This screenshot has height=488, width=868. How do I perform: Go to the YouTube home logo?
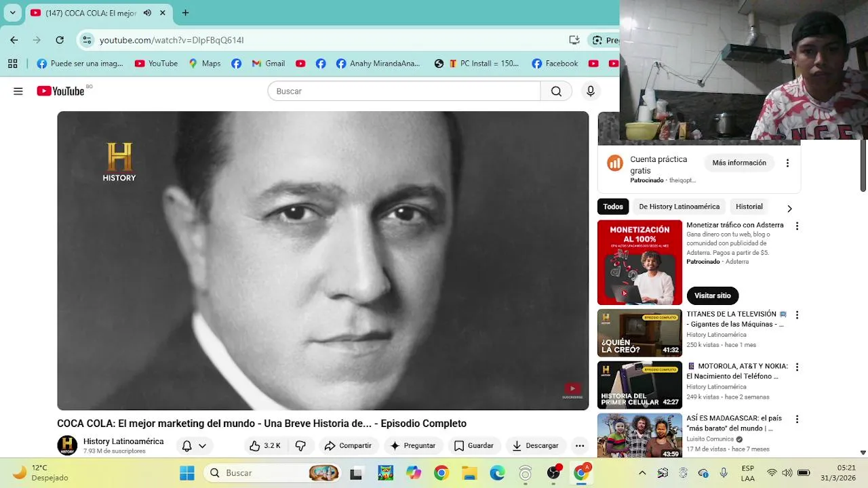[x=61, y=91]
